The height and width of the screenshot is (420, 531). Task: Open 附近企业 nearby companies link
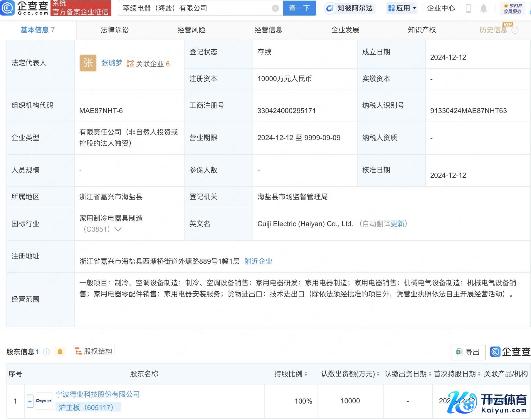tap(258, 261)
